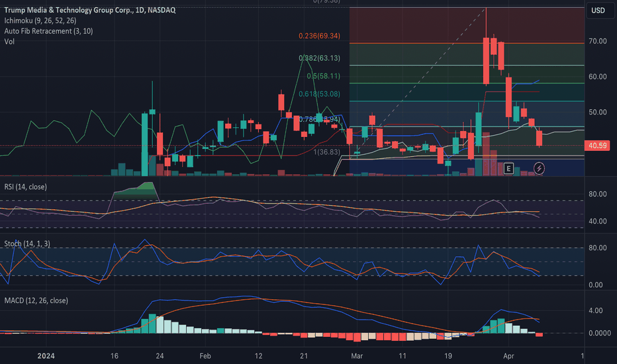Click the 0.618(53.08) Fib level label
617x364 pixels.
click(x=319, y=94)
